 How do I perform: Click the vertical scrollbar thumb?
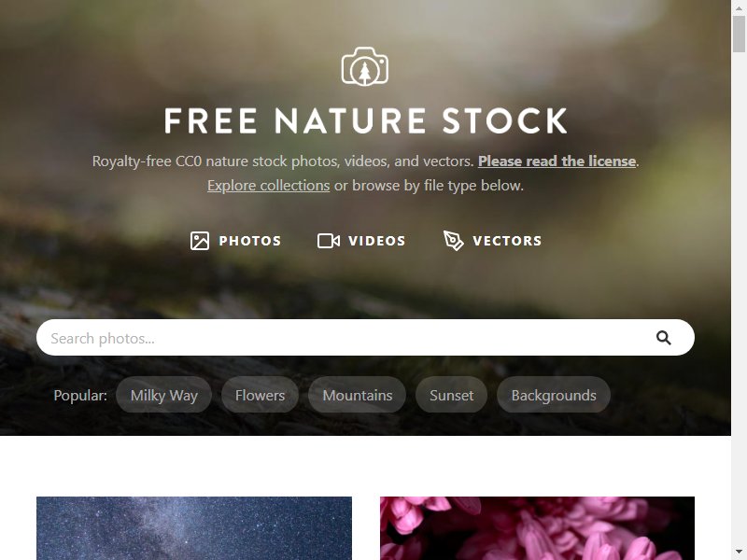tap(739, 34)
